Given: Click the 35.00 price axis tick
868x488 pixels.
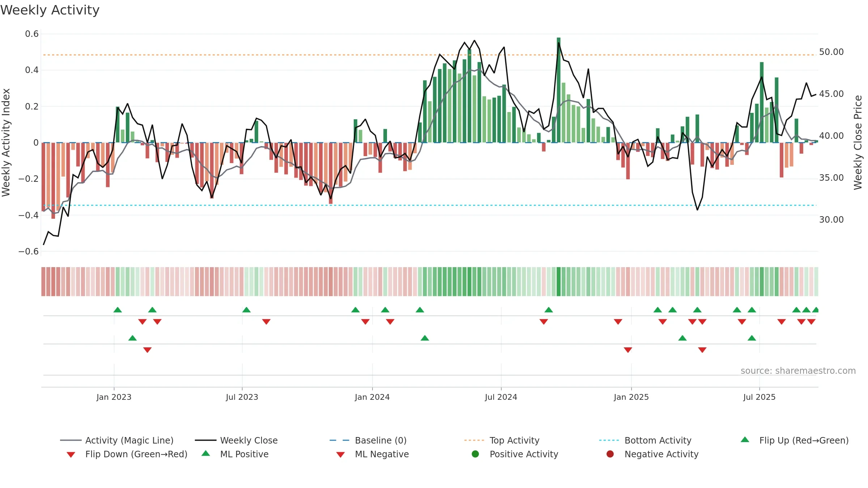Looking at the screenshot, I should tap(831, 178).
